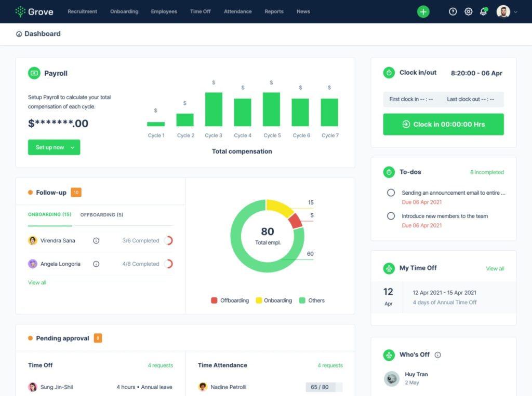Switch to OFFBOARDING (5) tab
Viewport: 532px width, 396px height.
[102, 215]
